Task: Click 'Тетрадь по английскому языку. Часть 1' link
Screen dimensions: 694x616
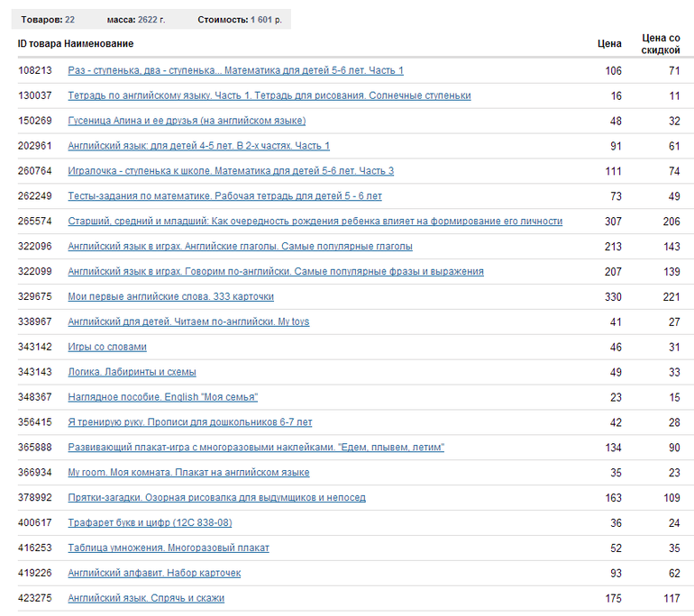Action: tap(269, 95)
